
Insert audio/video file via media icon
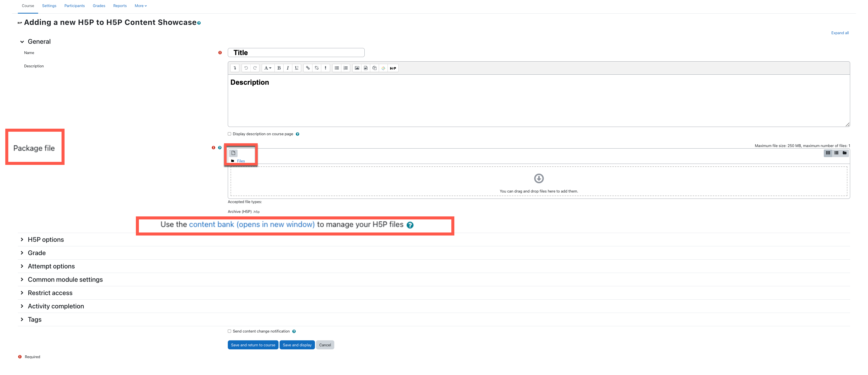click(366, 68)
